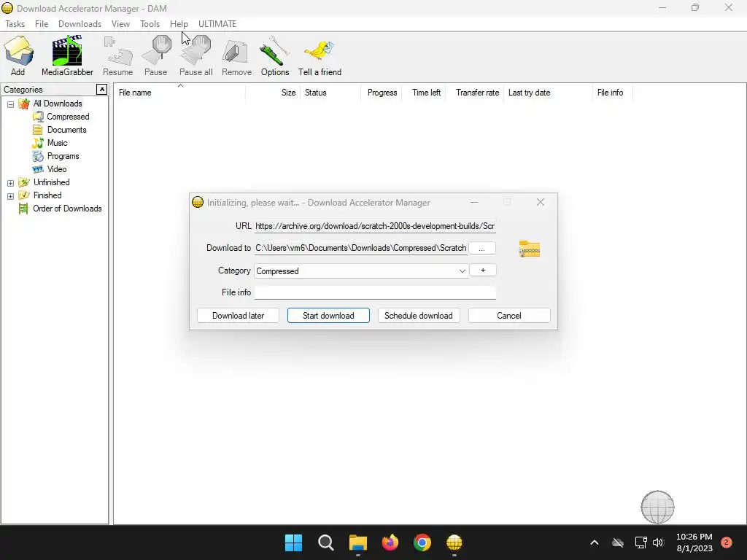The width and height of the screenshot is (747, 560).
Task: Click the Add download toolbar icon
Action: click(18, 55)
